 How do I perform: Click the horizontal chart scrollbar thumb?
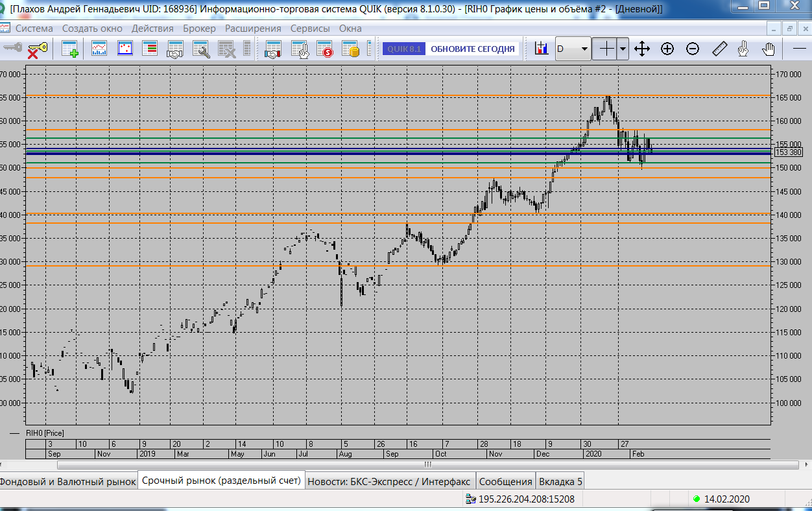427,464
